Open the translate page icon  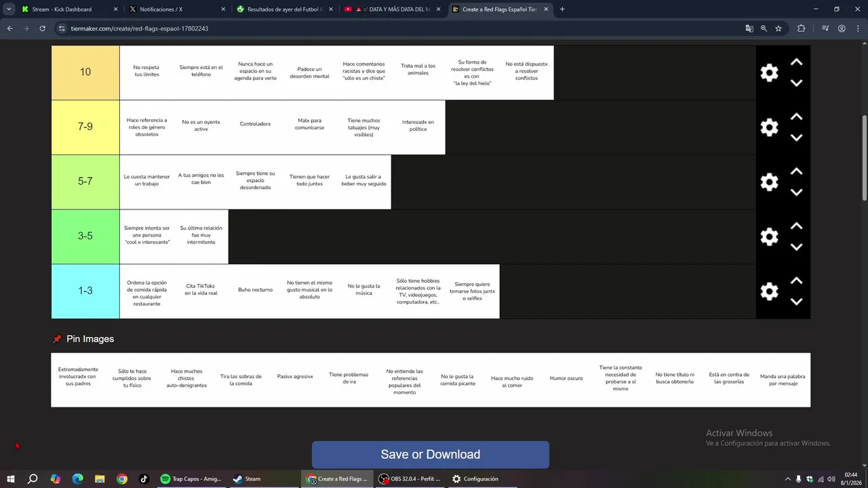pyautogui.click(x=749, y=28)
